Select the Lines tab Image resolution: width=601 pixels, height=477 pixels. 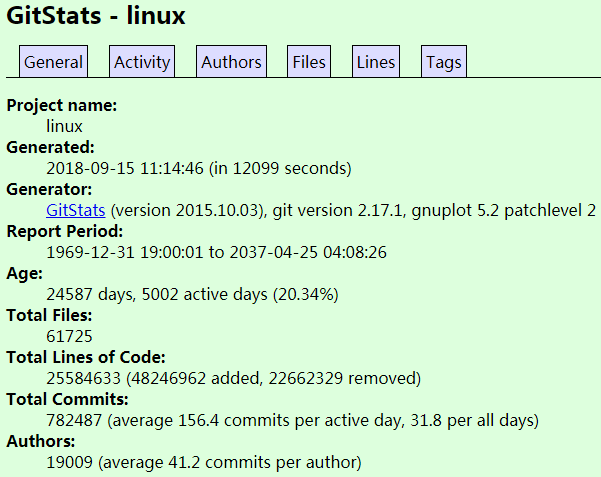[x=376, y=62]
